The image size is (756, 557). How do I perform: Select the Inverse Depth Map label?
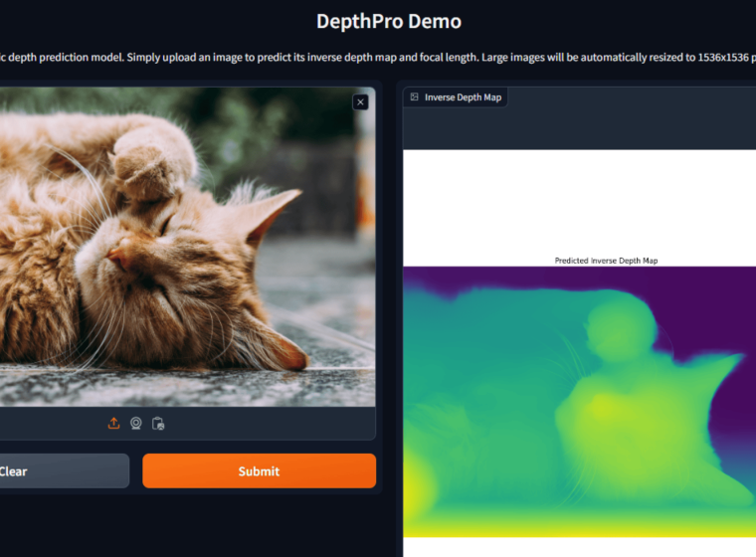[x=463, y=97]
